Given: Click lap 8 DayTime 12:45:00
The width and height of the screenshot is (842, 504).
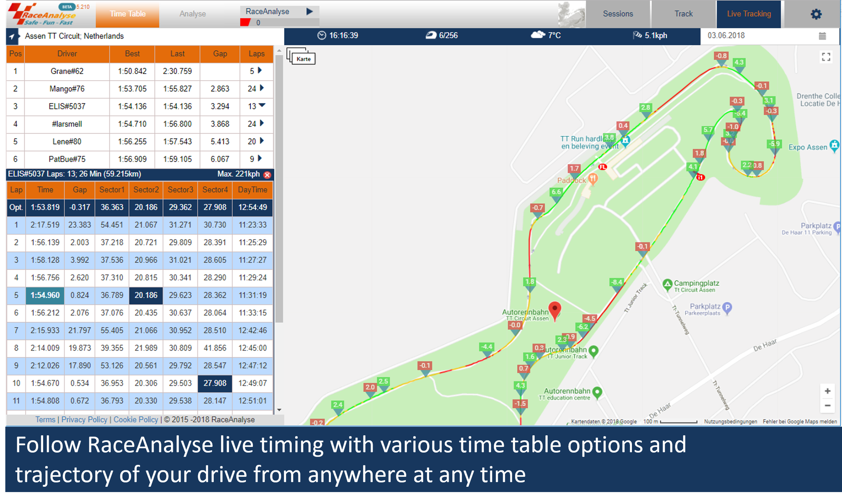Looking at the screenshot, I should 252,348.
